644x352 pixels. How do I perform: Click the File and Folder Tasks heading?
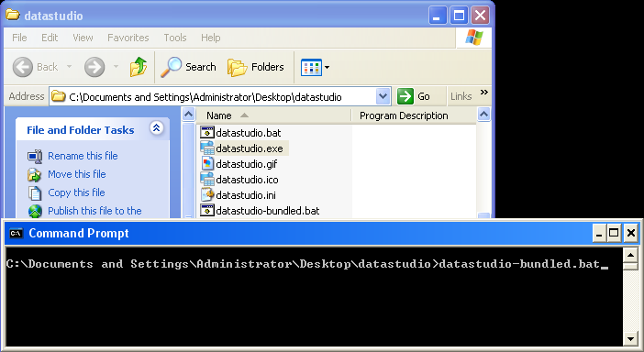81,130
